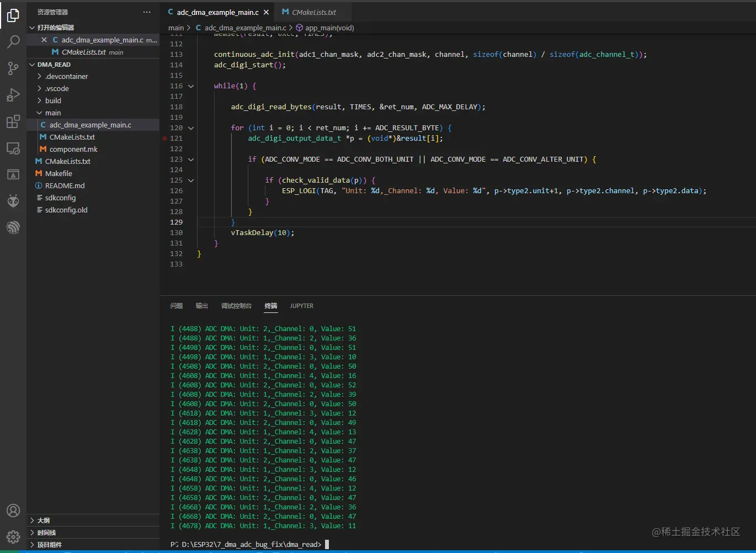Close the adc_dma_example_main.c editor tab
Image resolution: width=756 pixels, height=553 pixels.
pos(267,12)
